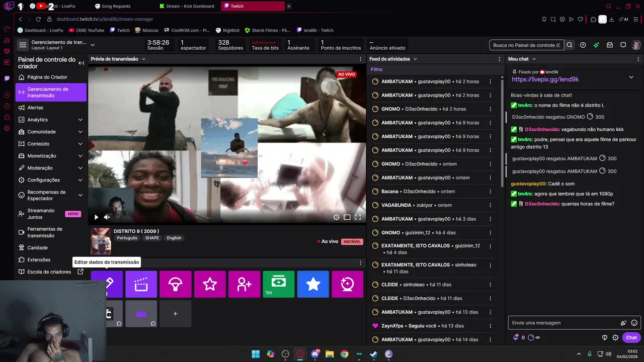Click the pink outlined star quick action
This screenshot has height=362, width=644.
(210, 284)
